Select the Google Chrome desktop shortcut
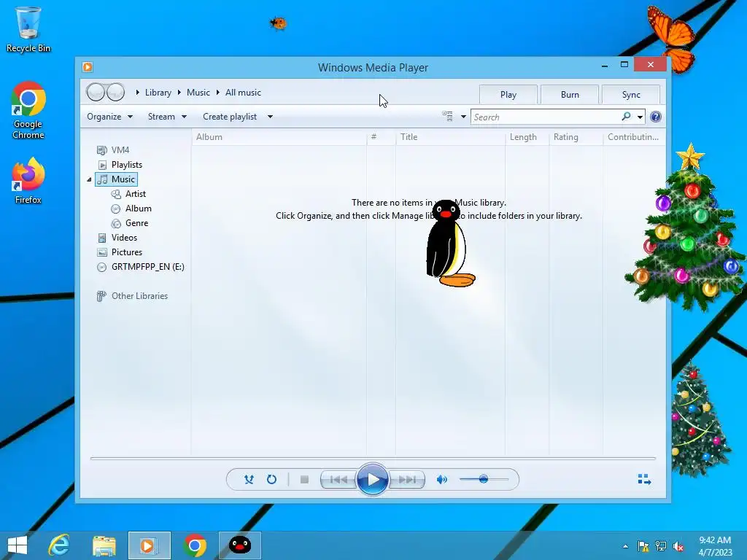The height and width of the screenshot is (560, 747). [28, 111]
